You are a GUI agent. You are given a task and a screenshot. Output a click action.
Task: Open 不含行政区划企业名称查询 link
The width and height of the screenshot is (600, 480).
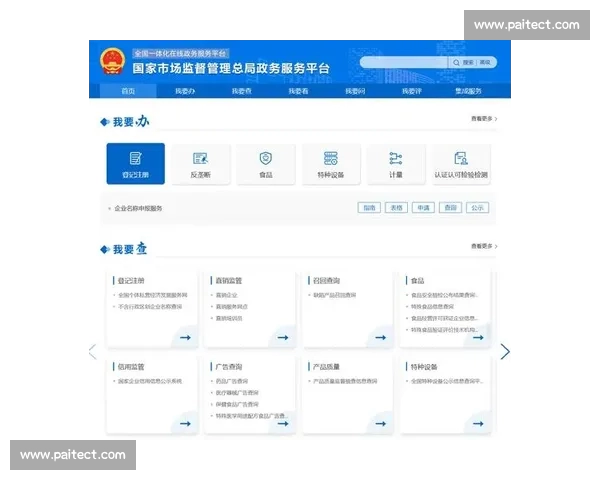[150, 307]
